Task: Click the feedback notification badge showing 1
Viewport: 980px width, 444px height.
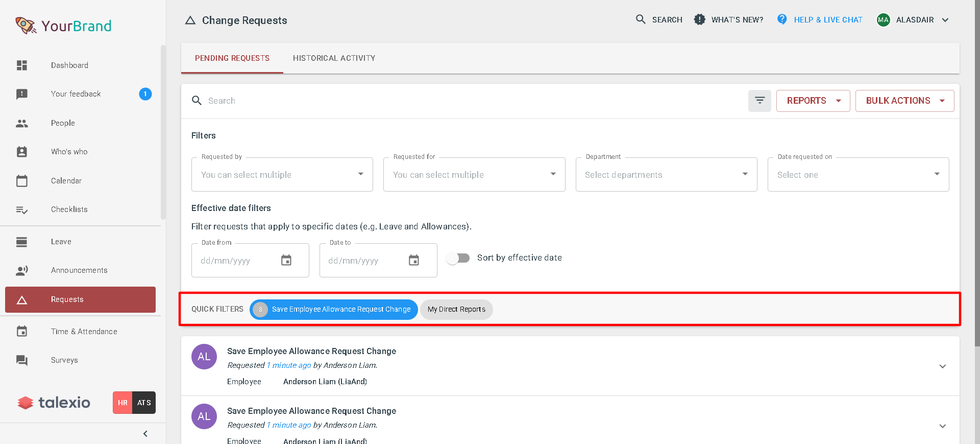Action: click(x=145, y=94)
